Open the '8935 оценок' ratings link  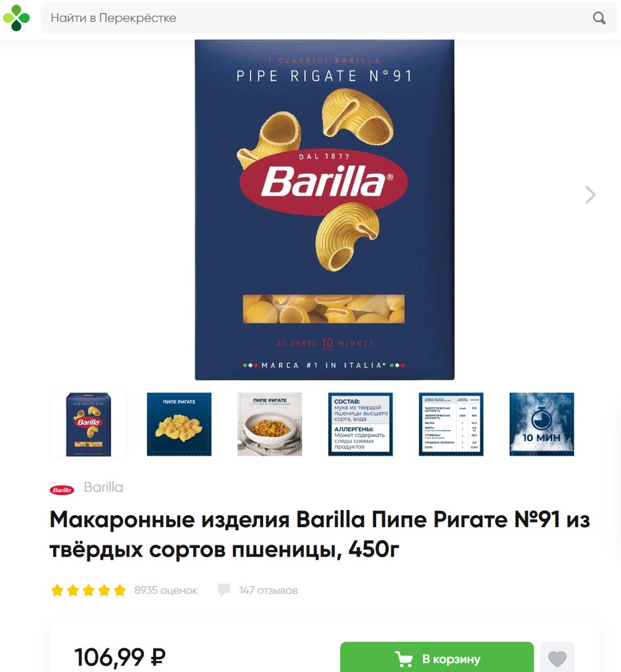pyautogui.click(x=166, y=591)
